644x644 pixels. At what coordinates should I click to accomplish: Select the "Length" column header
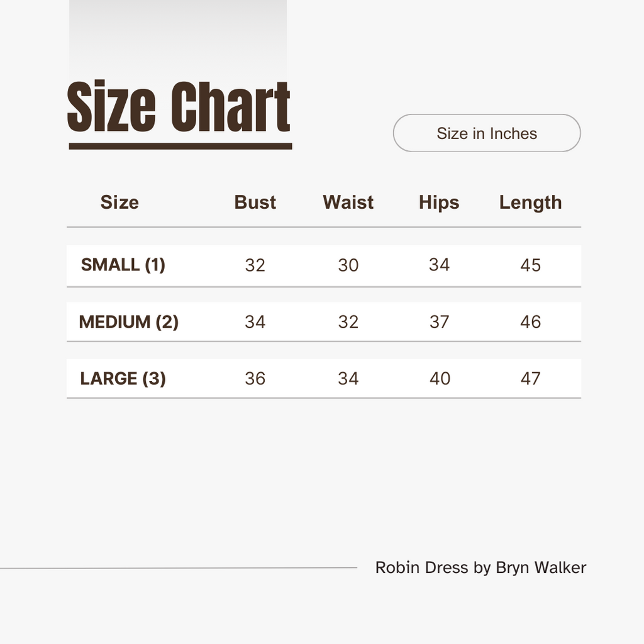tap(530, 203)
